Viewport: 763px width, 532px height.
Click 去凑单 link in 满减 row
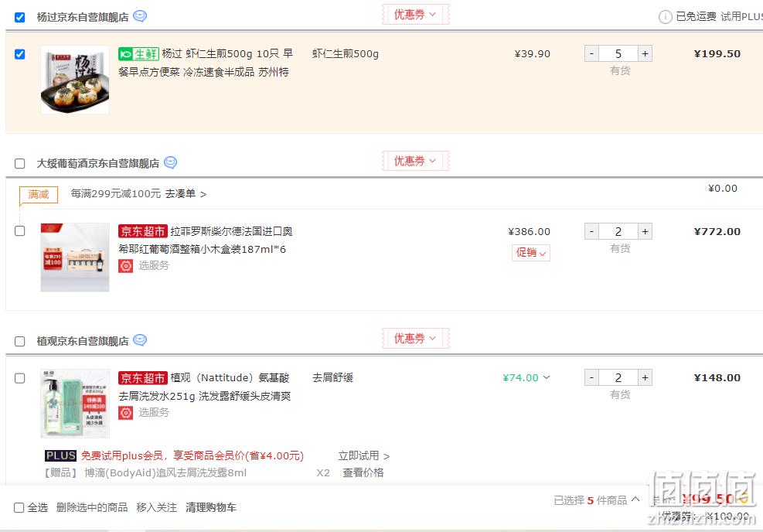pos(186,194)
